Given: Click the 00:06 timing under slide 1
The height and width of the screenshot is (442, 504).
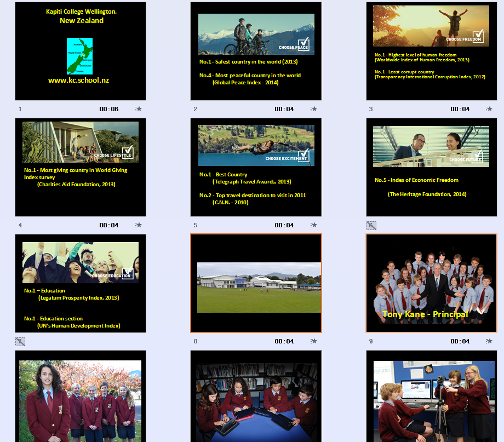Looking at the screenshot, I should (x=109, y=109).
